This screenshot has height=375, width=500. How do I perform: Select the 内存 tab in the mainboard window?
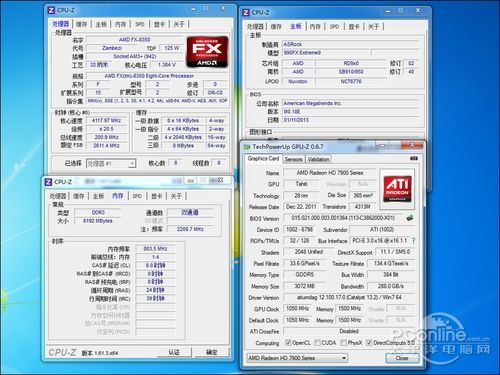point(315,27)
